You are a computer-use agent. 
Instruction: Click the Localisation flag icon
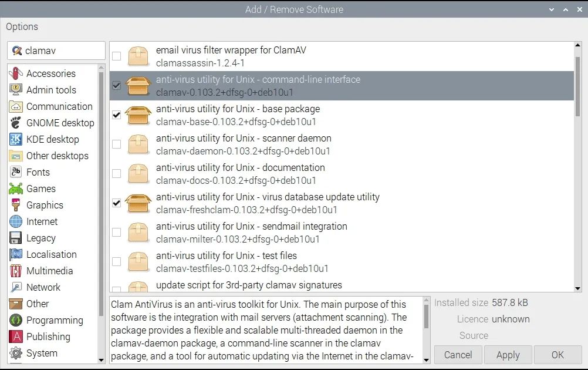[16, 254]
